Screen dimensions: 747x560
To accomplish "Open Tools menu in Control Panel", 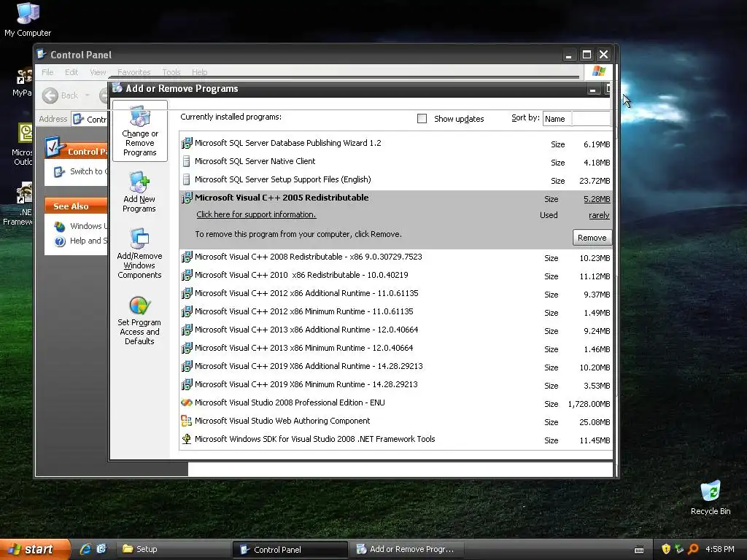I will click(171, 72).
